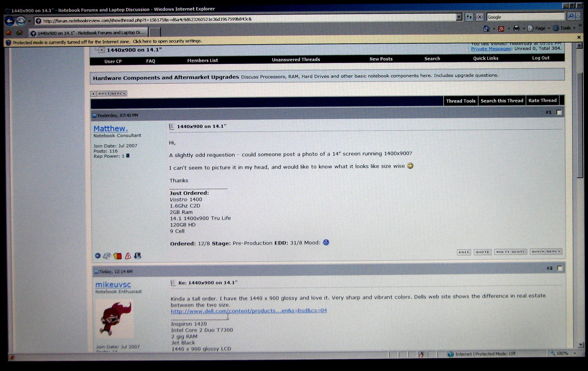Open the recent pages dropdown arrow
The image size is (588, 371).
click(x=30, y=21)
